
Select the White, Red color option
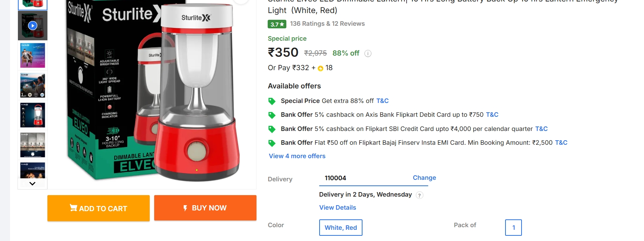(340, 228)
